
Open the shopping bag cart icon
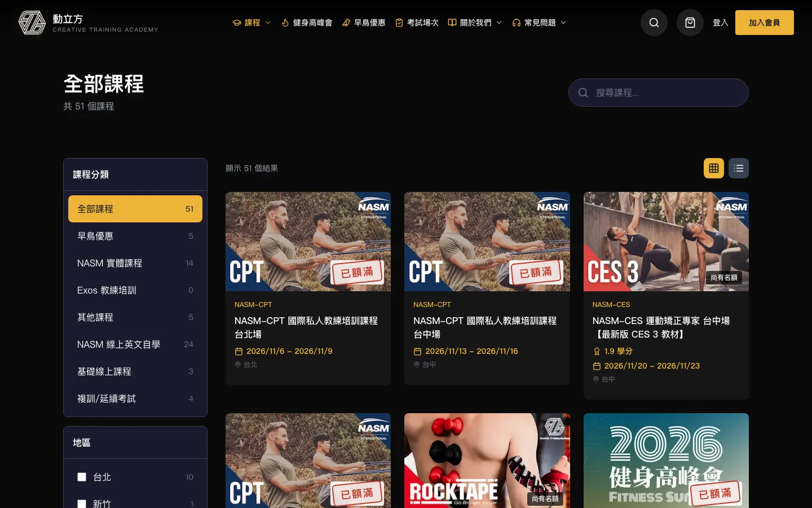tap(690, 23)
